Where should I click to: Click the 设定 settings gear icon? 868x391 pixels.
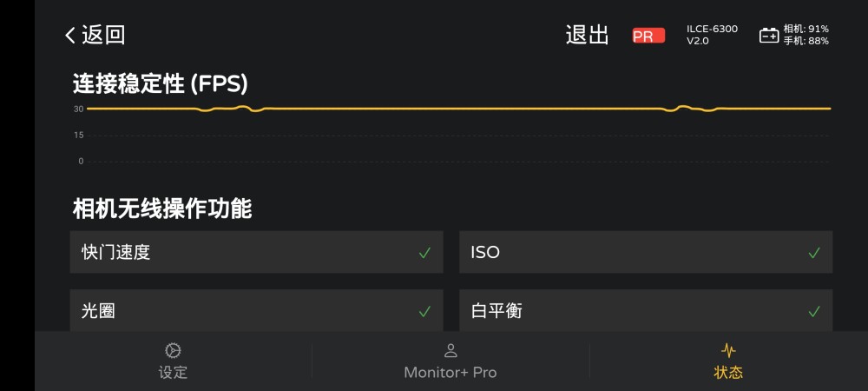click(x=173, y=350)
